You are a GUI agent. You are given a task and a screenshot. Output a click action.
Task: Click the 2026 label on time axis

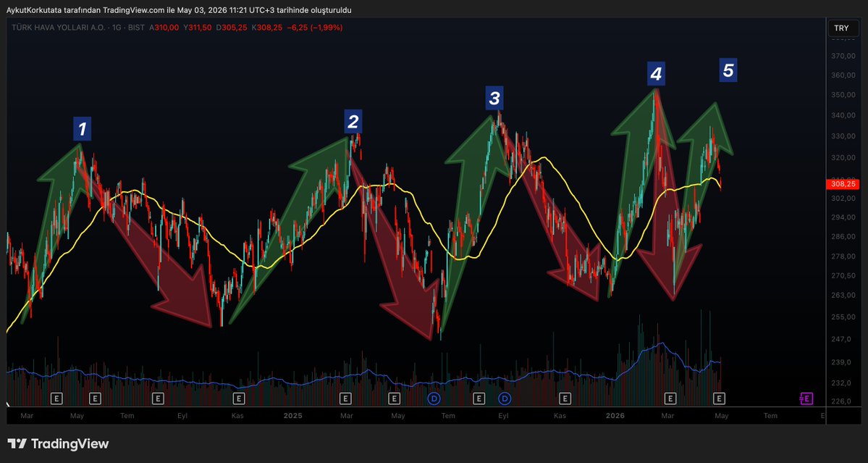pyautogui.click(x=615, y=415)
